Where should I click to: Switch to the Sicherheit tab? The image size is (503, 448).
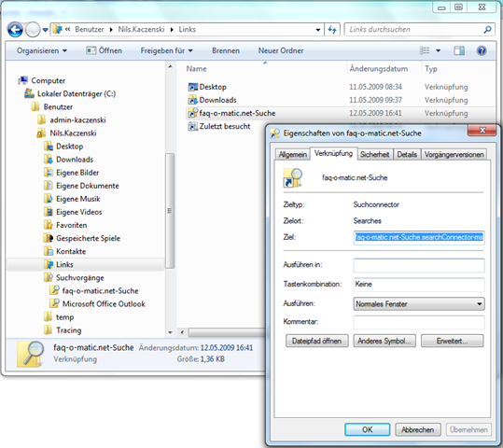pyautogui.click(x=375, y=155)
